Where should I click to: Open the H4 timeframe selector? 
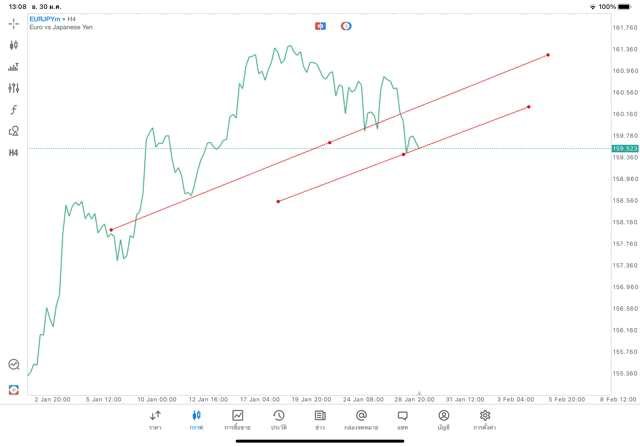[14, 153]
